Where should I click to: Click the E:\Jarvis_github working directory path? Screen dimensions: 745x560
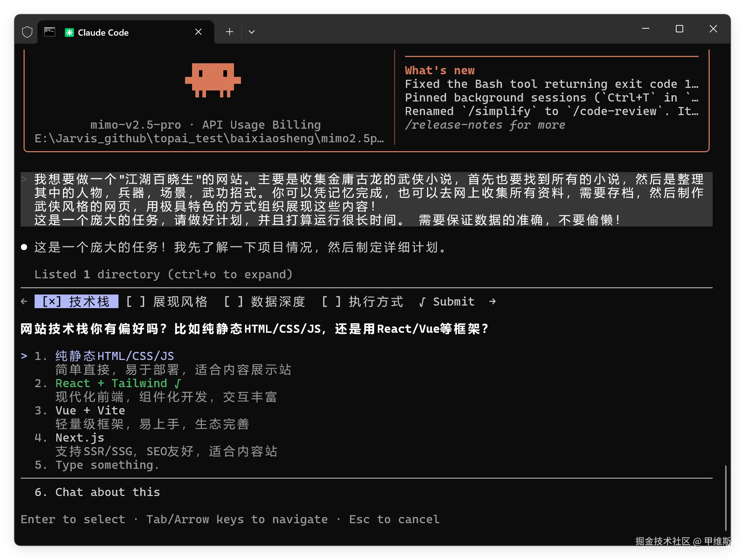coord(209,139)
